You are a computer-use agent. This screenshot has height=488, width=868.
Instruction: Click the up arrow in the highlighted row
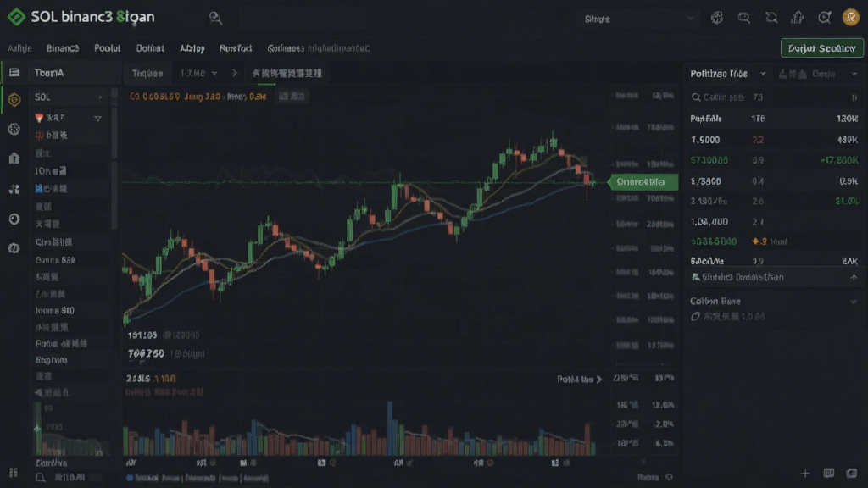[x=854, y=278]
